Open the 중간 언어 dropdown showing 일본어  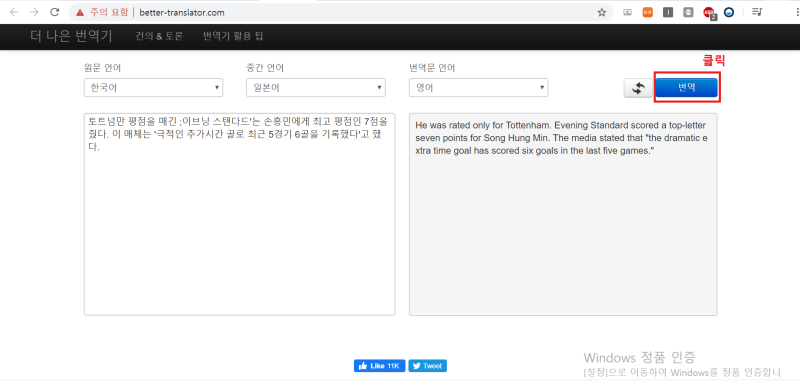click(x=316, y=88)
